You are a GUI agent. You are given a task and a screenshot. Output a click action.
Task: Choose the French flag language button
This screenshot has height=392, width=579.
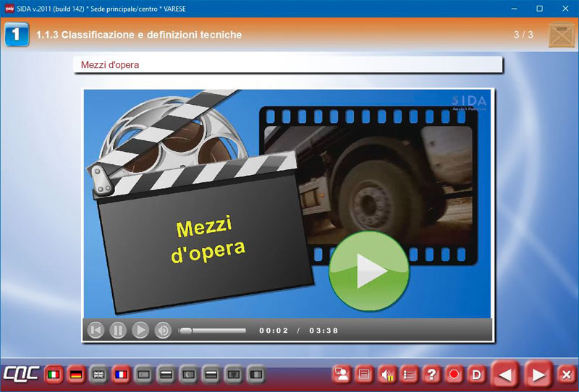point(121,375)
